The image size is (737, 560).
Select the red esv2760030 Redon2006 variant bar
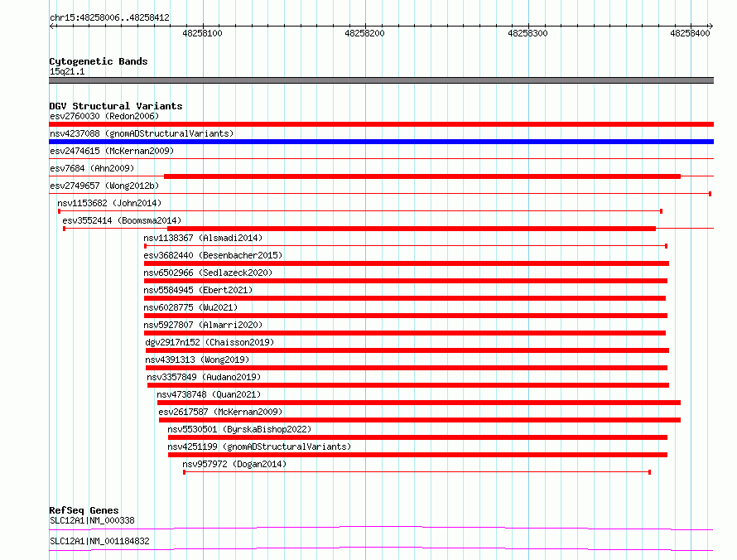[x=381, y=124]
